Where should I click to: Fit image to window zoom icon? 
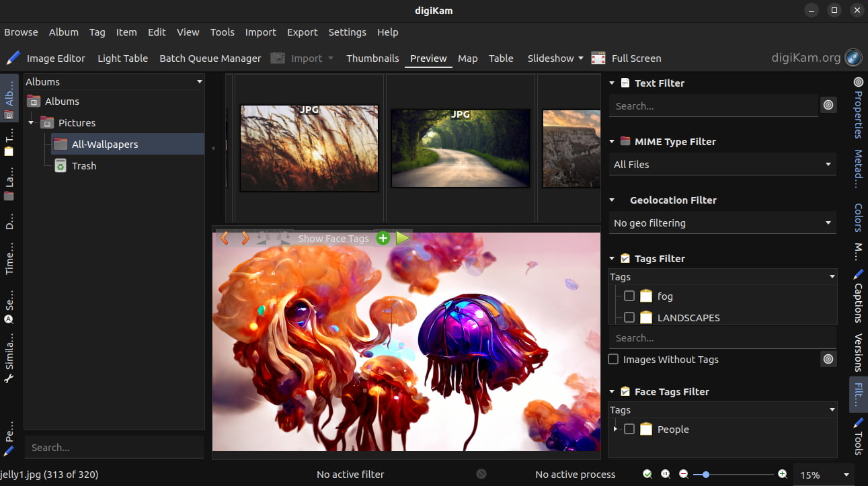pyautogui.click(x=647, y=474)
